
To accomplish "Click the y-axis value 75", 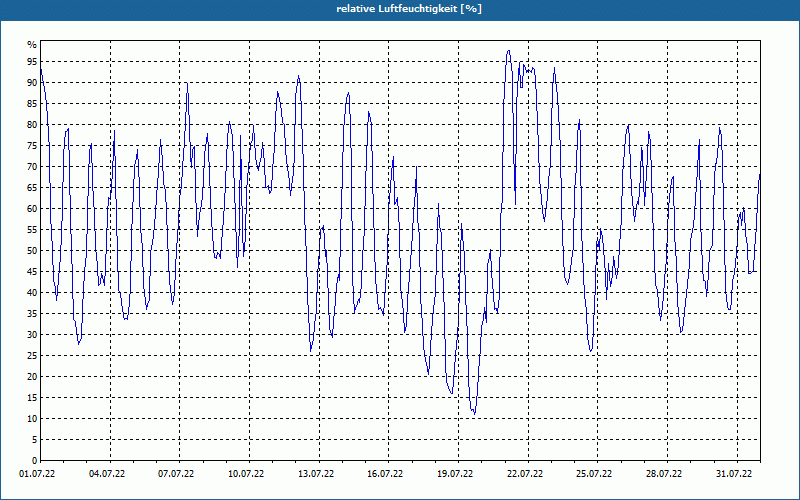I will (32, 145).
